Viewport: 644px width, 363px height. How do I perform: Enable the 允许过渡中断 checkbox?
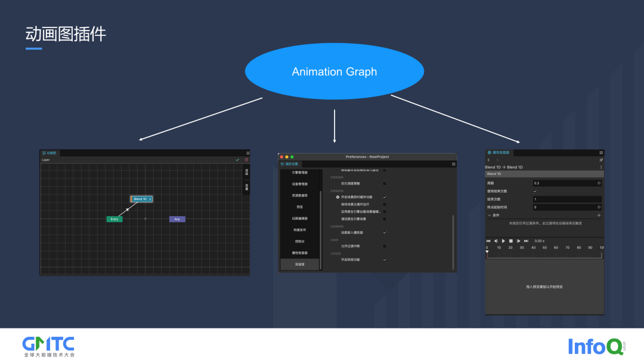pos(384,246)
